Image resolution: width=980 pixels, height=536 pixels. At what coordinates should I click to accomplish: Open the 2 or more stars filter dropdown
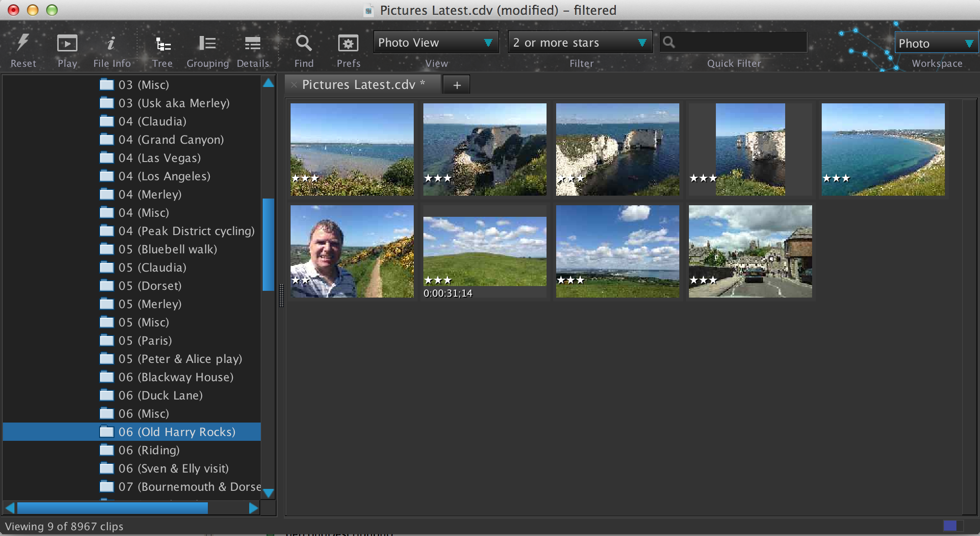579,43
